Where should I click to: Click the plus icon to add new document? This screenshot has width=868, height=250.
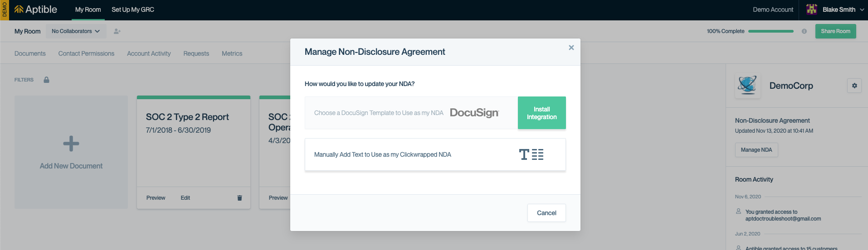pos(71,144)
